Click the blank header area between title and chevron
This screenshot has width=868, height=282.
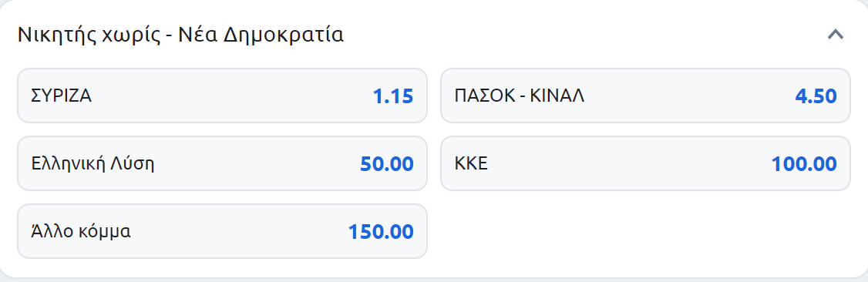pyautogui.click(x=585, y=35)
